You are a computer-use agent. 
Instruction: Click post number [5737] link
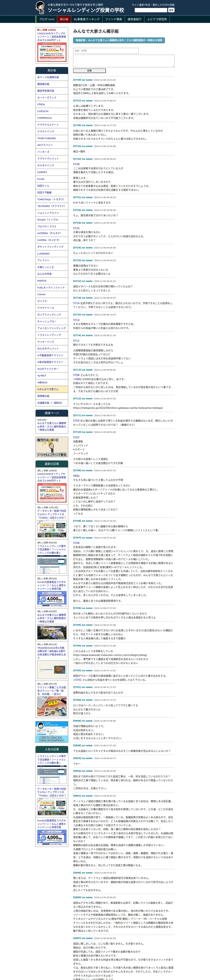pos(77,101)
